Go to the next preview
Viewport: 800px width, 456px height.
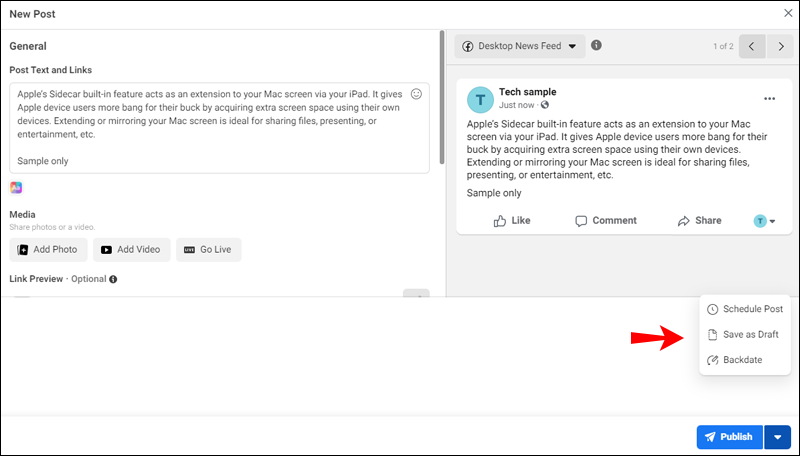coord(781,46)
